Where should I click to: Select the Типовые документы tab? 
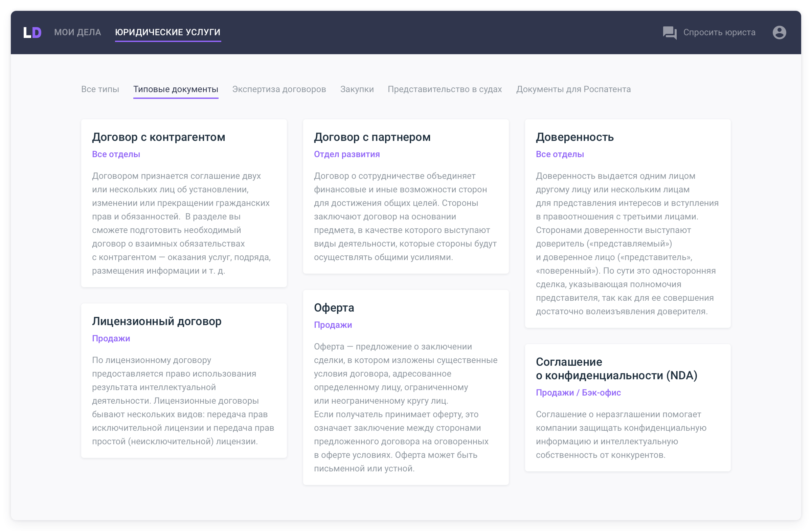(x=175, y=89)
